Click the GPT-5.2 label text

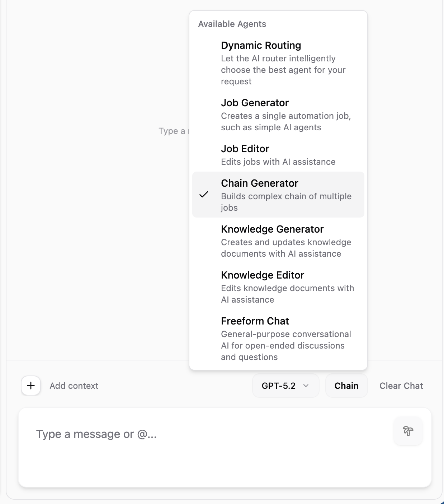click(x=279, y=386)
